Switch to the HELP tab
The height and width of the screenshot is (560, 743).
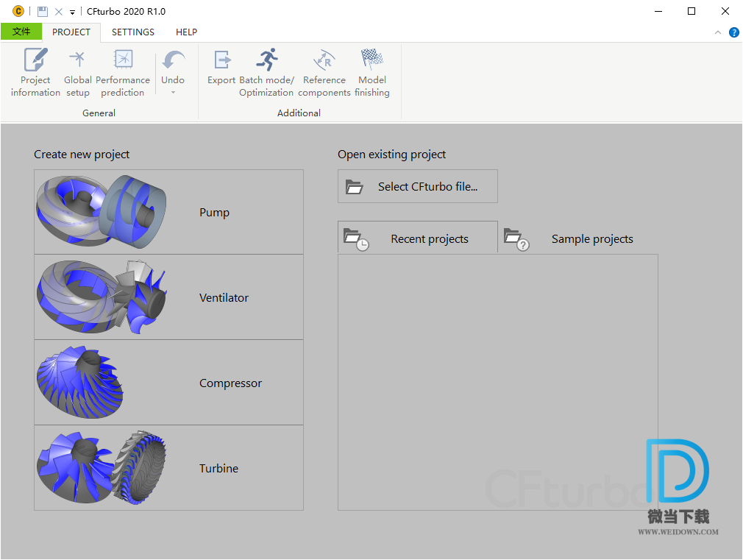pos(186,32)
